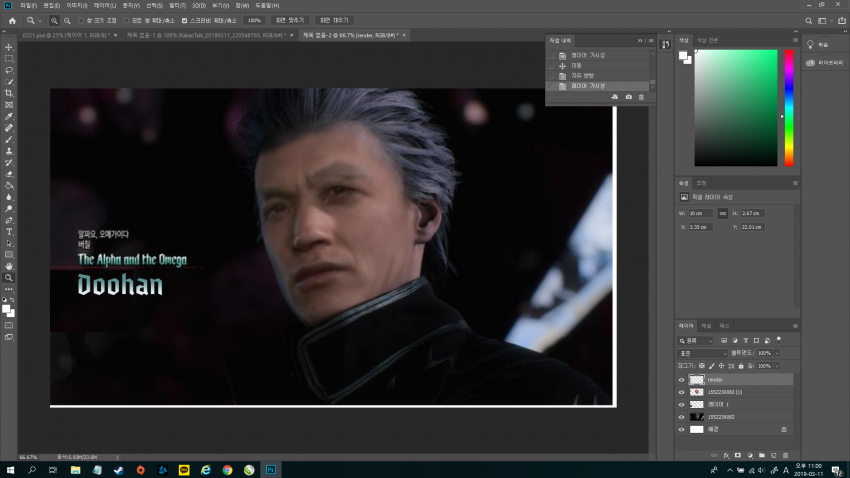Click the fx layer style icon
The height and width of the screenshot is (478, 850).
724,454
